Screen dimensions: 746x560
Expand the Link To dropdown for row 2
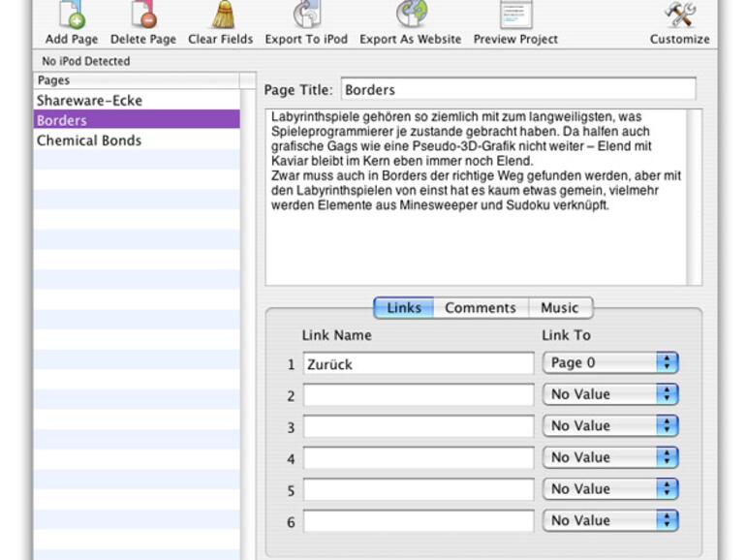[610, 394]
